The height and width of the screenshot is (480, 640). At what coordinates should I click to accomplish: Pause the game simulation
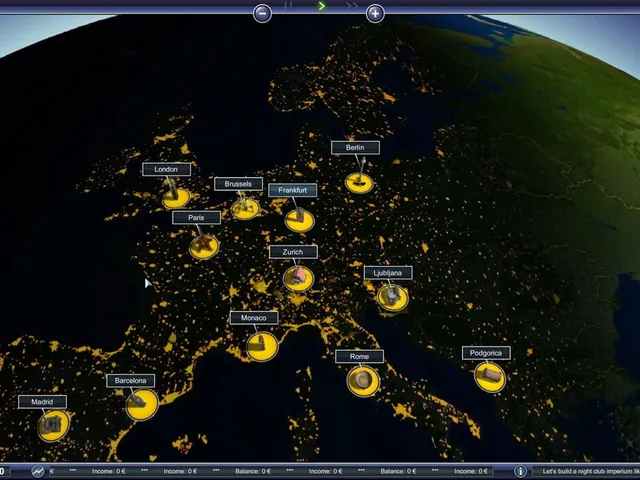289,5
